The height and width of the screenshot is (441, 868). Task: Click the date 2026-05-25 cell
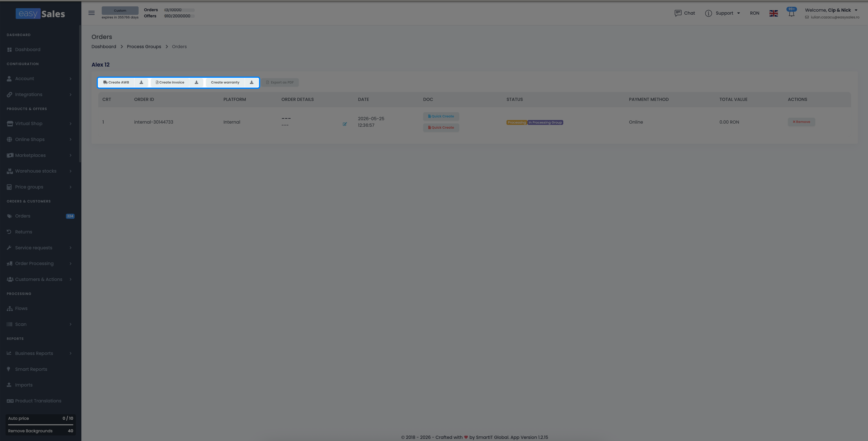[371, 122]
